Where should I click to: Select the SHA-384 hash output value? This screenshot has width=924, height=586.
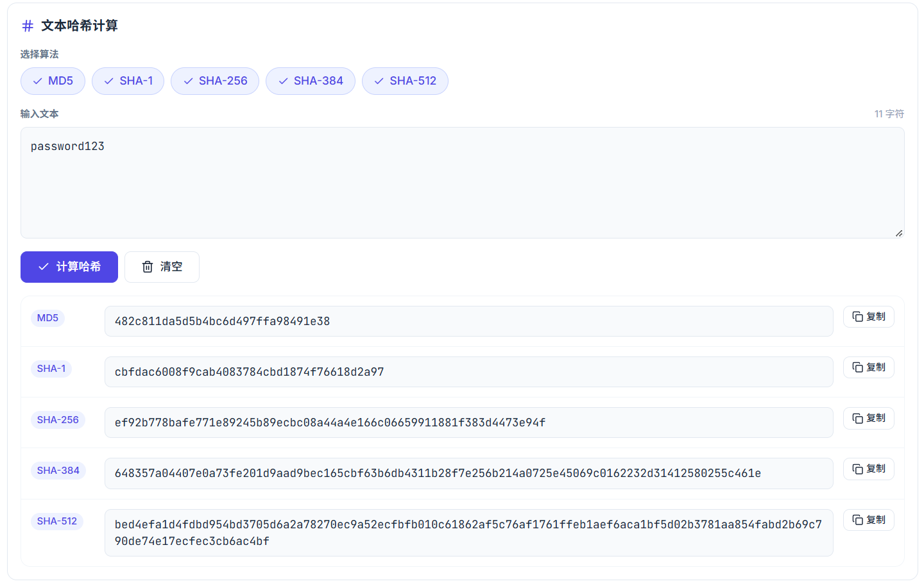[468, 473]
